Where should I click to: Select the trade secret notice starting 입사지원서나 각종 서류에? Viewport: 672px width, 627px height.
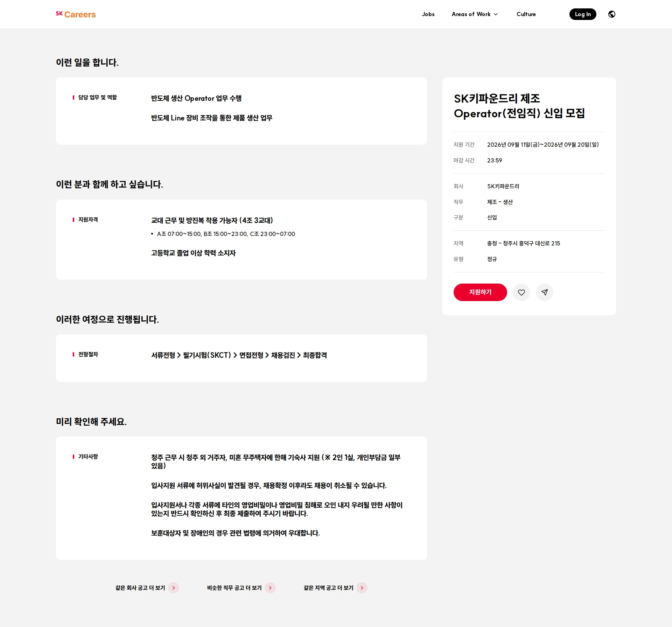[x=277, y=509]
